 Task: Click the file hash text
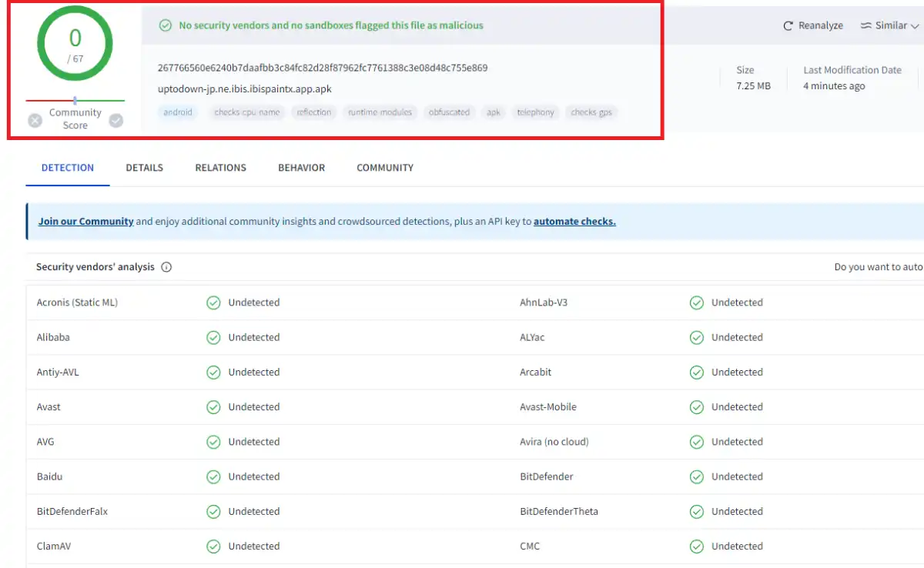point(323,68)
